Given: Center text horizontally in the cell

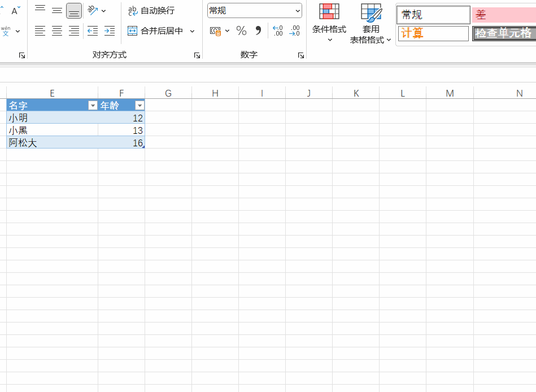Looking at the screenshot, I should click(57, 31).
